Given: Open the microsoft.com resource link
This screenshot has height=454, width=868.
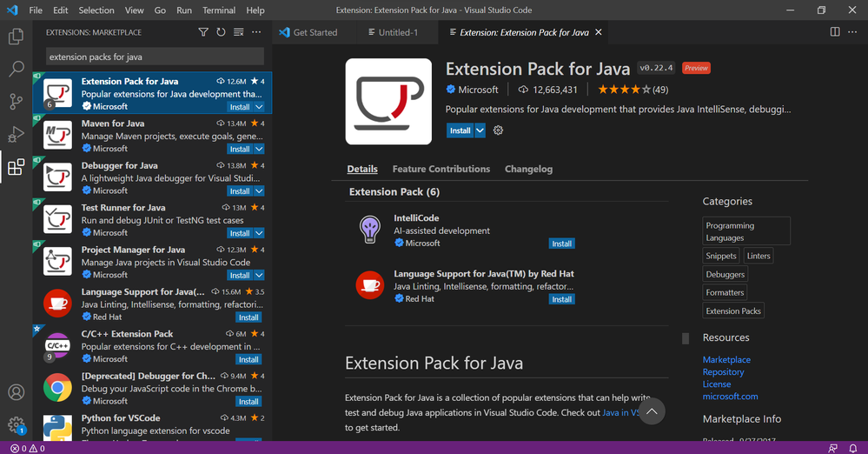Looking at the screenshot, I should point(730,397).
